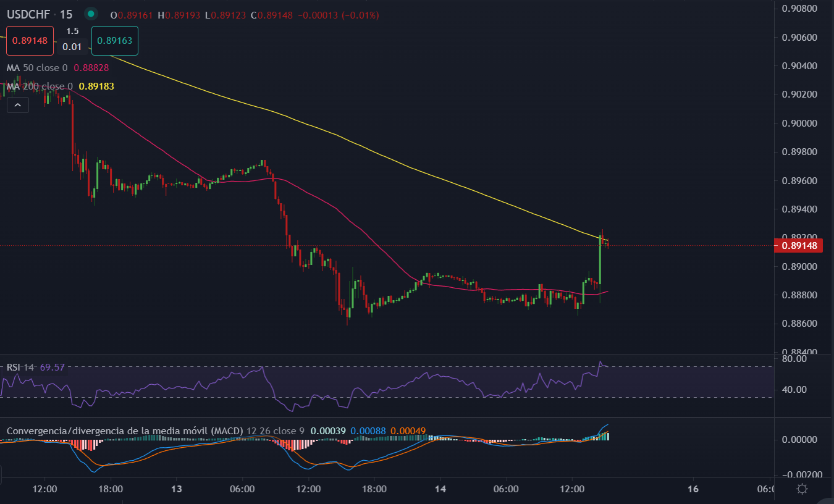
Task: Select the MA 200 close indicator label
Action: 40,86
